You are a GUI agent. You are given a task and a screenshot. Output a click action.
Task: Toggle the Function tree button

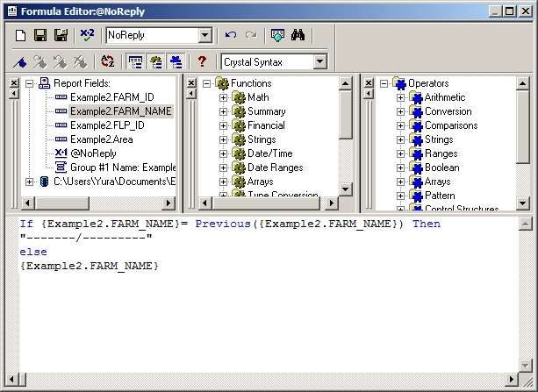pos(156,61)
